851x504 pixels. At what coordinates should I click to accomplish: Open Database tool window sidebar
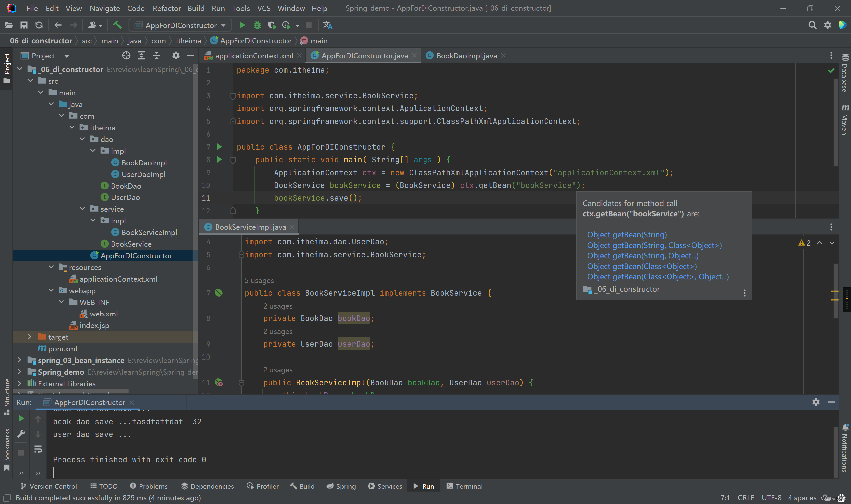coord(845,73)
